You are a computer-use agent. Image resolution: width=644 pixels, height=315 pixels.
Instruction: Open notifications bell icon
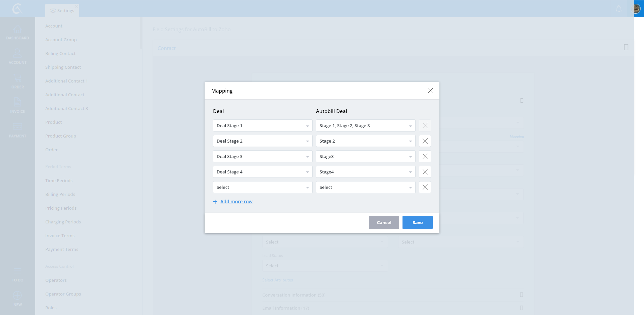619,9
